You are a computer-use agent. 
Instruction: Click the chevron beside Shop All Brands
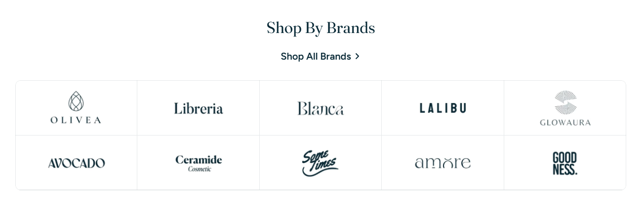coord(357,57)
